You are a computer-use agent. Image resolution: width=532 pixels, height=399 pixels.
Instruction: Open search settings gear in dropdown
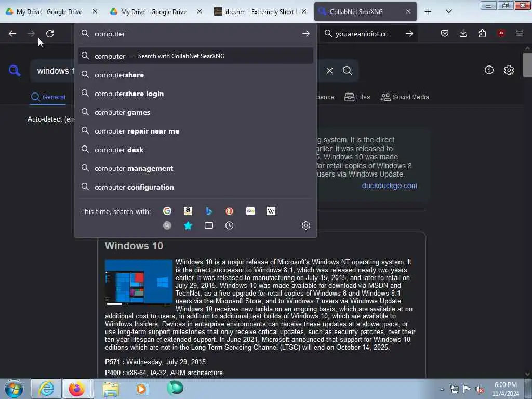click(x=305, y=225)
